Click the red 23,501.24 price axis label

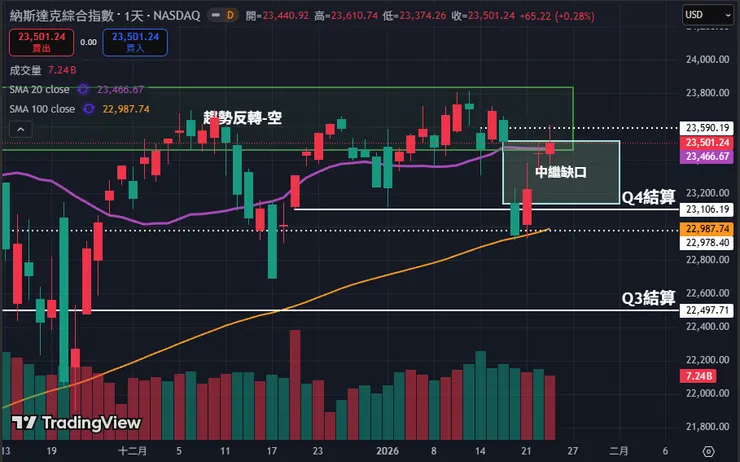click(x=706, y=143)
